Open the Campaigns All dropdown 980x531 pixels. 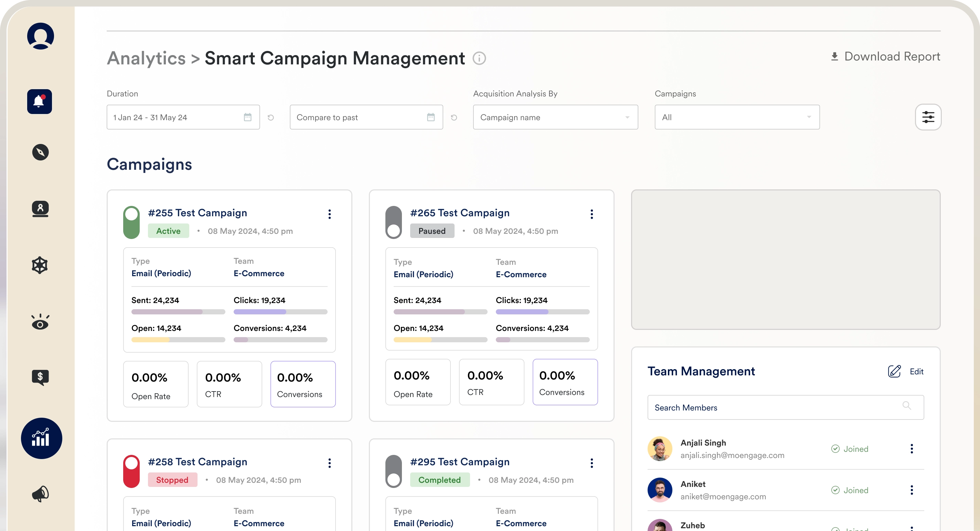coord(737,117)
